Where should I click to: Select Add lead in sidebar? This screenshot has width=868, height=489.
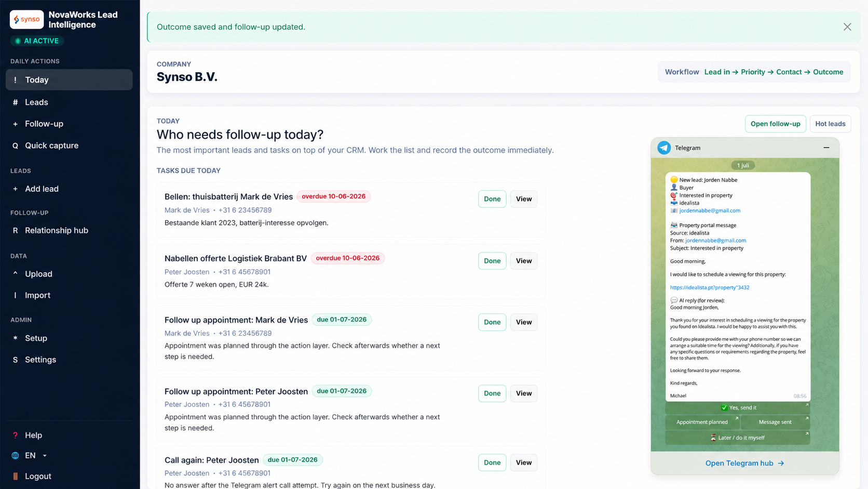pos(69,189)
